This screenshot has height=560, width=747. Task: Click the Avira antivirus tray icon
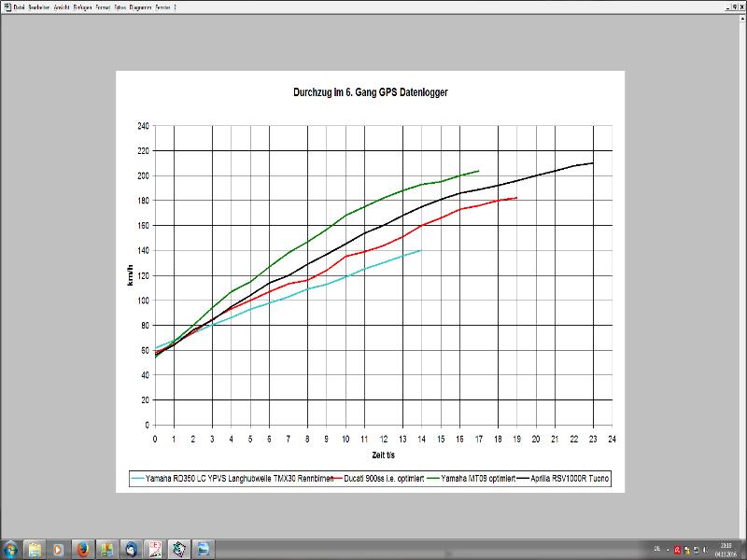[x=677, y=549]
